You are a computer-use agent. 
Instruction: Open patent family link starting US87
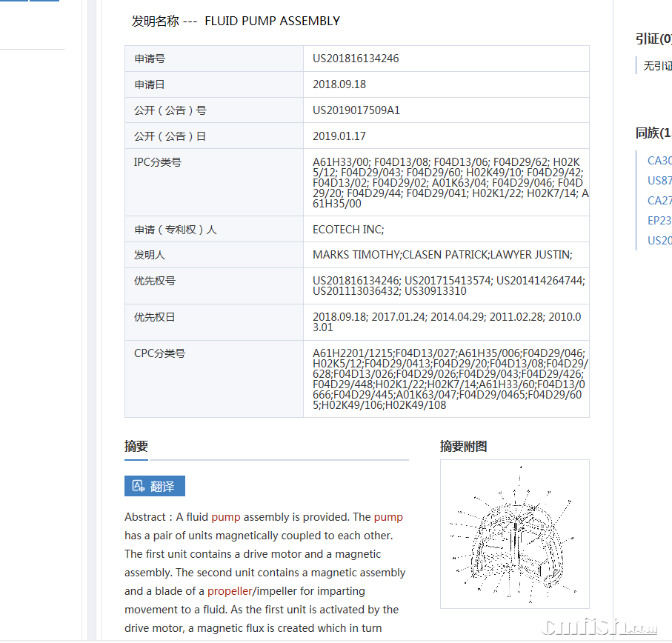(659, 181)
